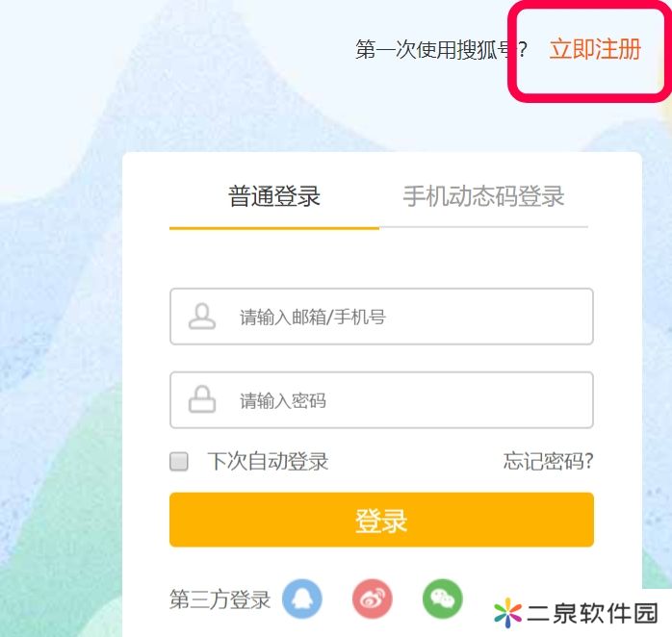
Task: Switch to the 手机动态码登录 tab
Action: click(x=483, y=196)
